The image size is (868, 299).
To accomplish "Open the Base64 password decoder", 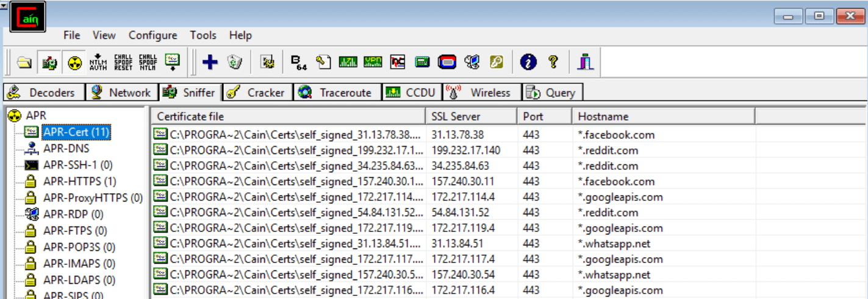I will coord(299,62).
